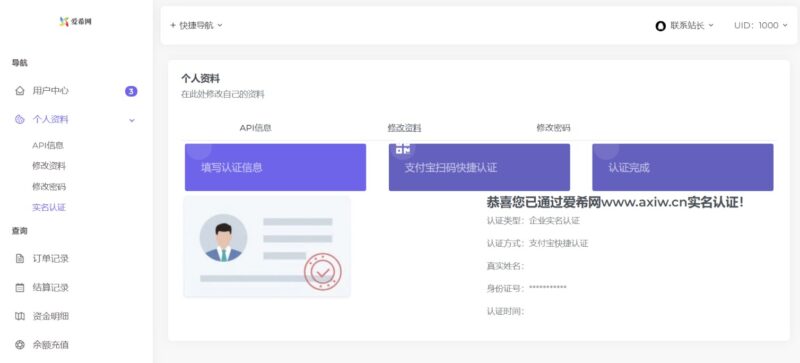Click the 查询 sidebar section label
Screen dimensions: 800x363
click(20, 231)
